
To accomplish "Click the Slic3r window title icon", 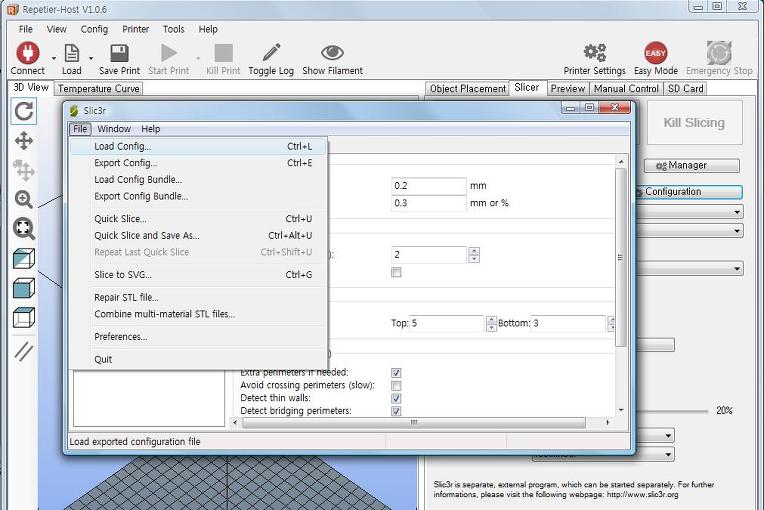I will (x=74, y=111).
